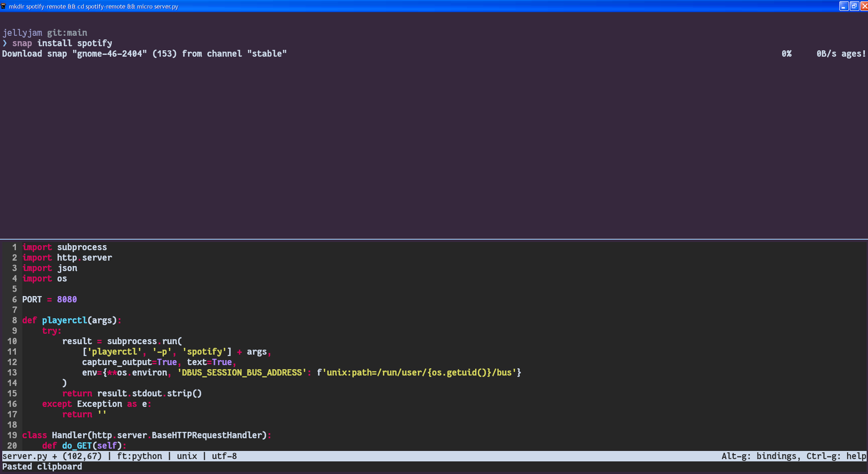Image resolution: width=868 pixels, height=474 pixels.
Task: Click line number 5 in the gutter
Action: coord(14,289)
